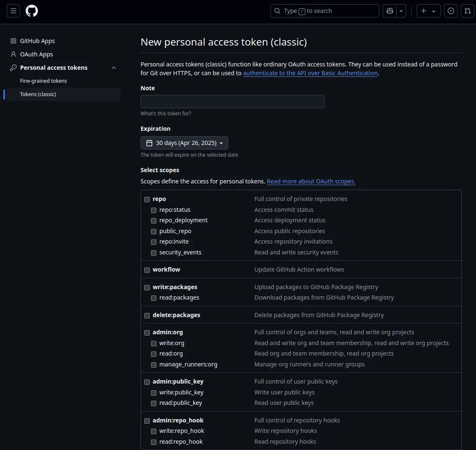Tick write:repo_hook checkbox
Image resolution: width=476 pixels, height=450 pixels.
154,431
